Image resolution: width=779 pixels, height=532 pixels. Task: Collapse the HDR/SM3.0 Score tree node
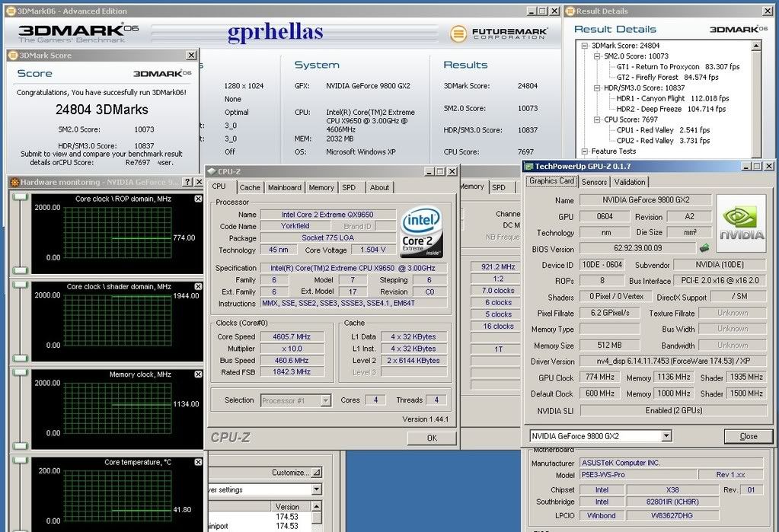(597, 88)
